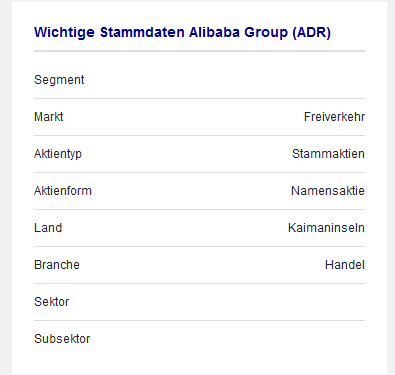Click the heading Wichtige Stammdaten Alibaba Group

[x=182, y=32]
